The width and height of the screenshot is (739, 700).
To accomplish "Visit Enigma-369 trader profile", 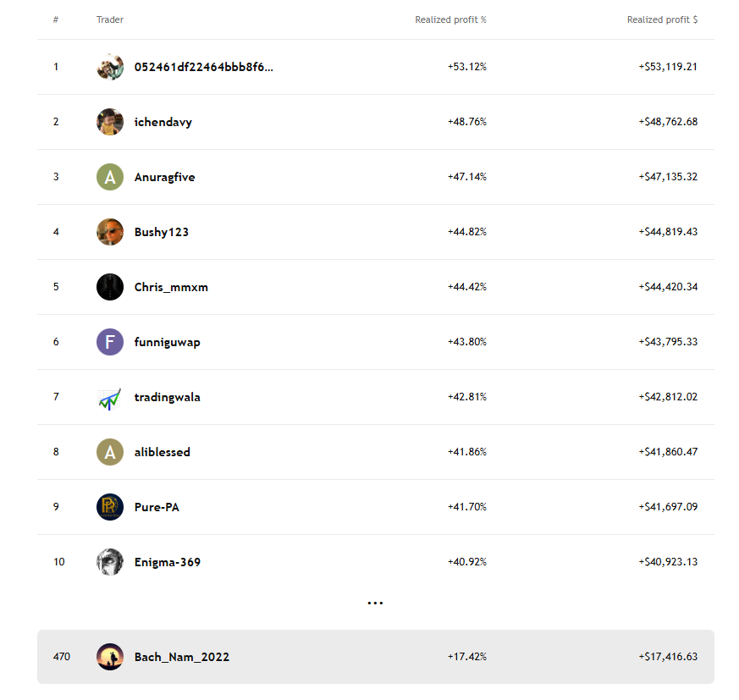I will click(x=168, y=562).
